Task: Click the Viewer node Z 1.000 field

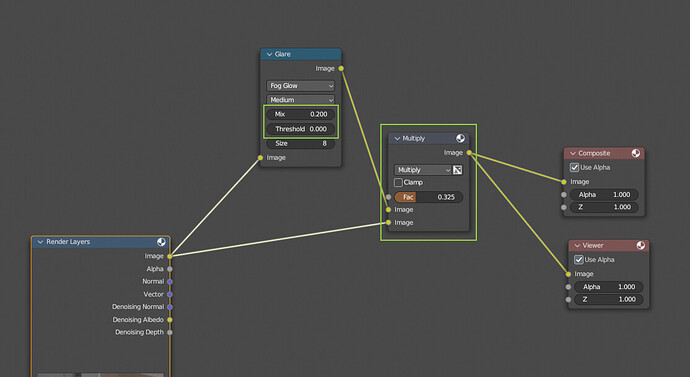Action: click(609, 300)
